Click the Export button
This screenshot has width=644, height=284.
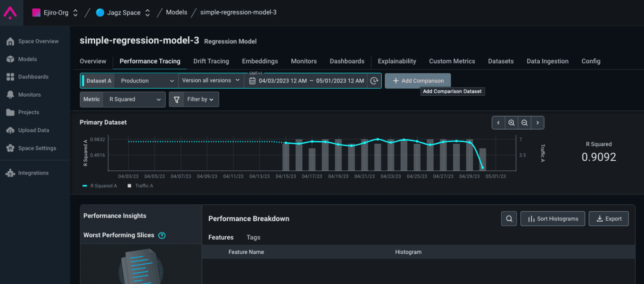point(608,218)
